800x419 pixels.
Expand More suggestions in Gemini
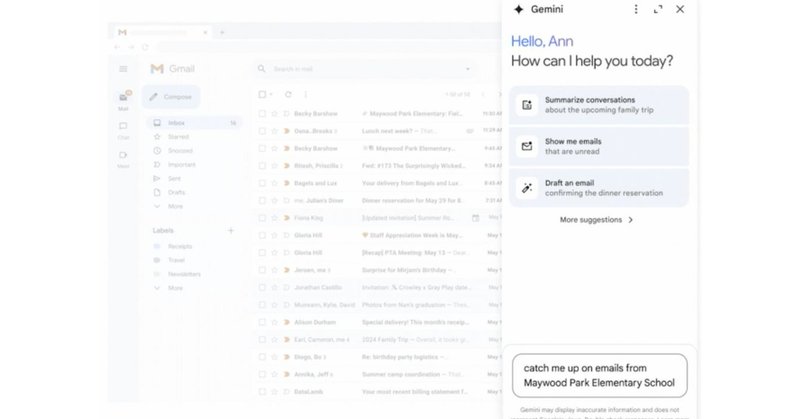[596, 220]
